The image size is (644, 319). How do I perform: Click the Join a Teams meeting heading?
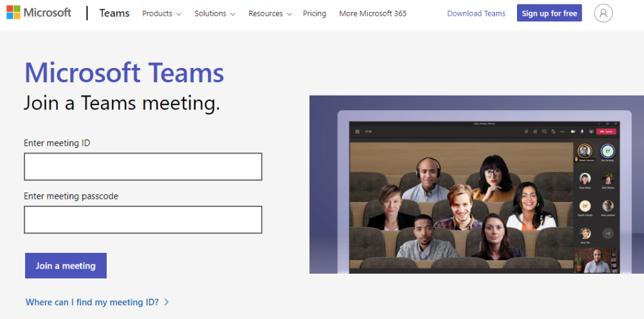(122, 103)
